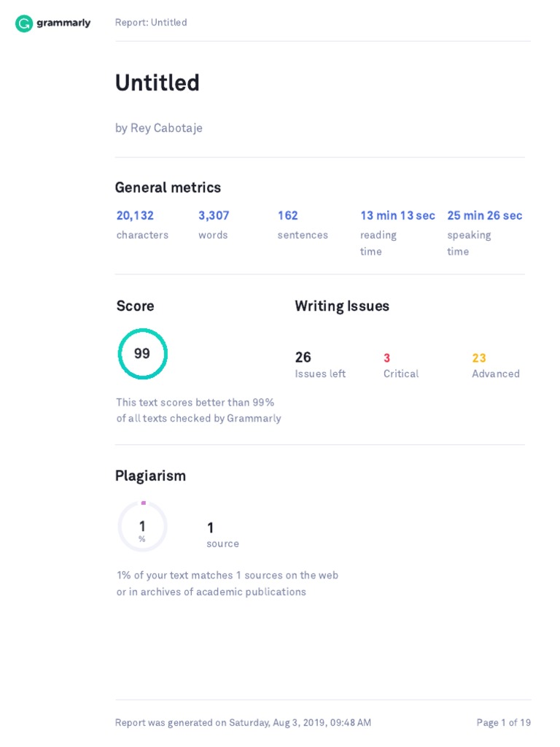Viewport: 560px width, 747px height.
Task: Click the Plagiarism section heading
Action: pos(150,476)
